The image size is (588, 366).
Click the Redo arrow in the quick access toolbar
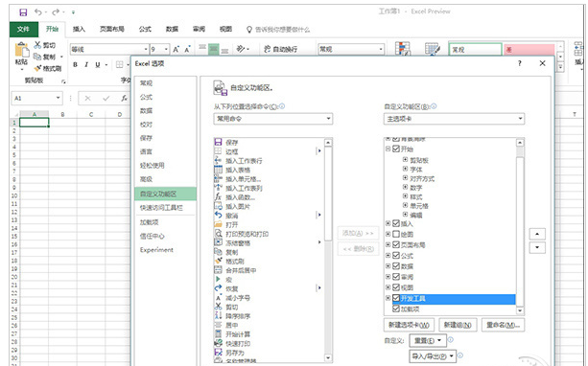tap(56, 12)
